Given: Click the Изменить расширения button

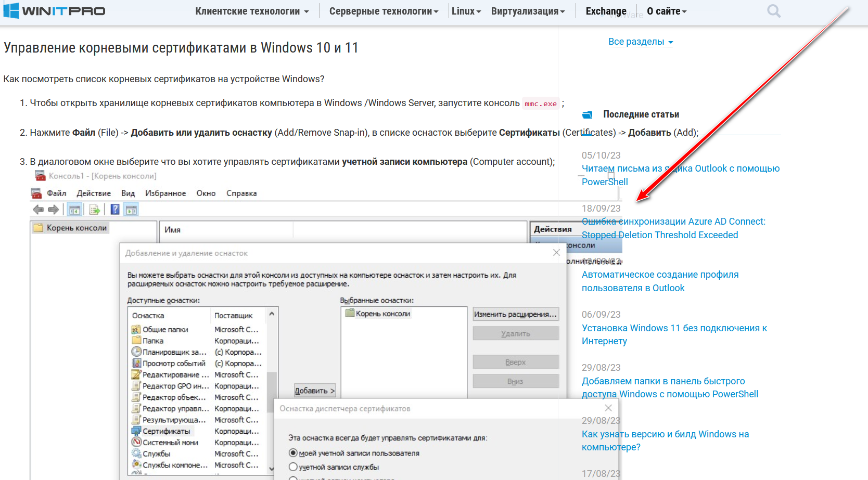Looking at the screenshot, I should click(x=516, y=314).
